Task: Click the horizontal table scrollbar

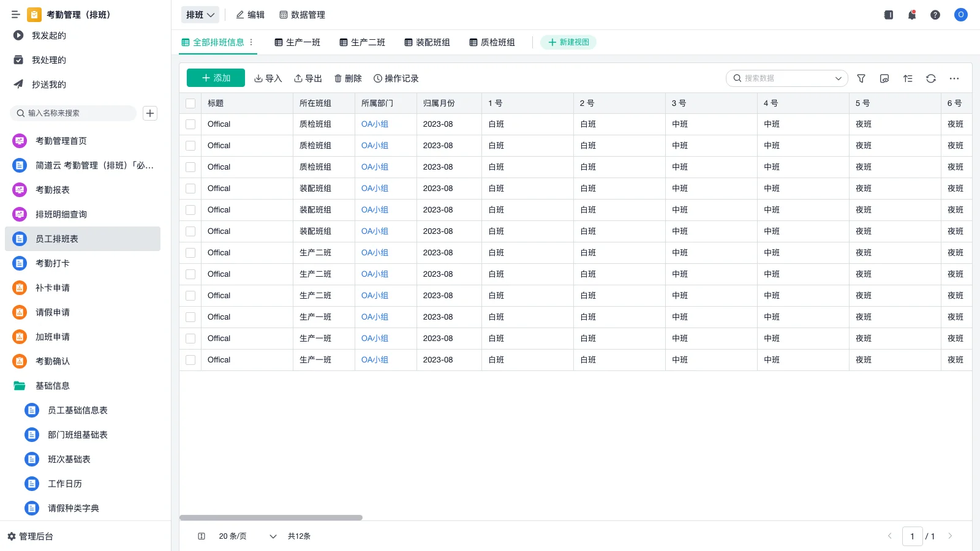Action: tap(271, 517)
